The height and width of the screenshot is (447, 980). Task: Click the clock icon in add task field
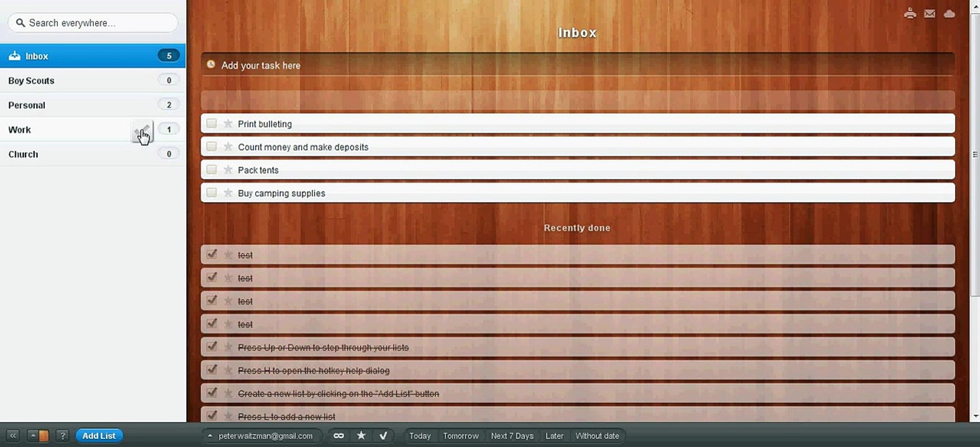click(211, 65)
